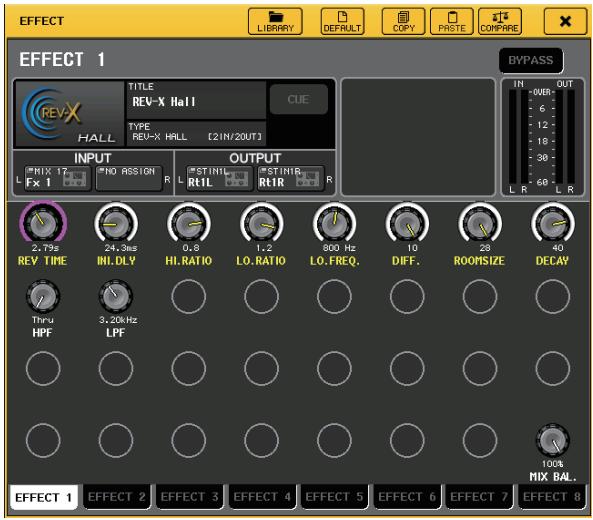Select the ROOMSIZE knob
The image size is (593, 520).
pyautogui.click(x=480, y=223)
